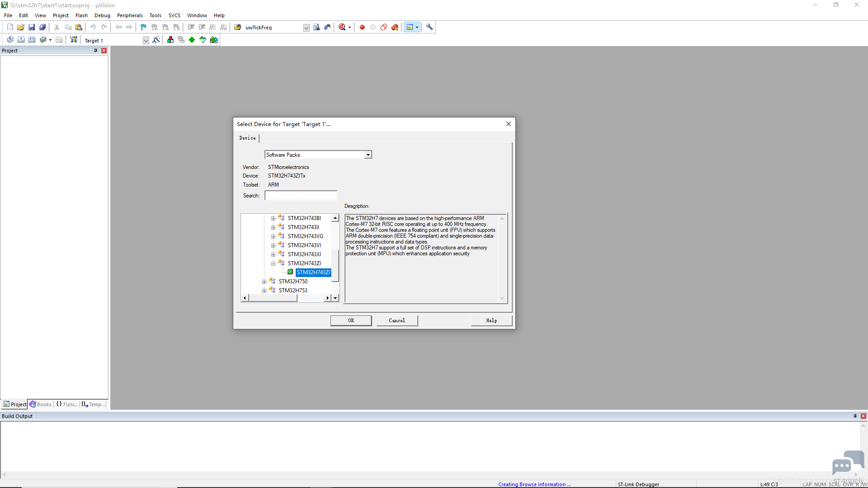Screen dimensions: 868x488
Task: Open the Software Packs combo box
Action: point(318,155)
